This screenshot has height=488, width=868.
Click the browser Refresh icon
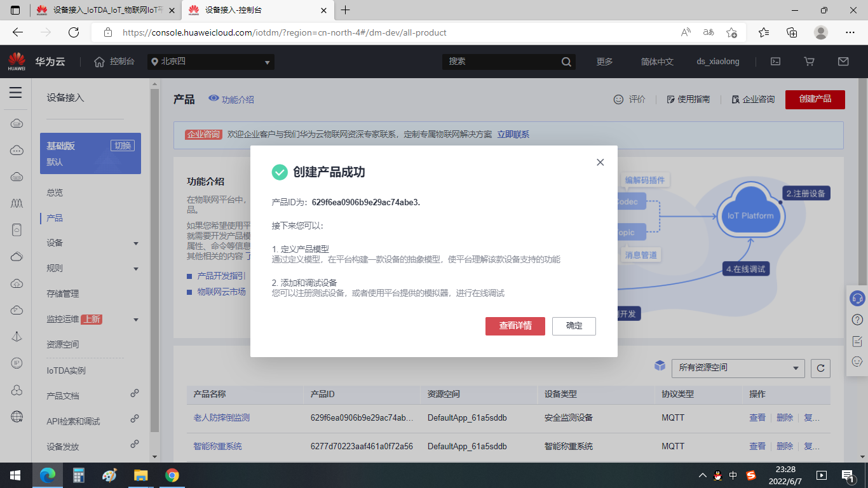[x=74, y=32]
